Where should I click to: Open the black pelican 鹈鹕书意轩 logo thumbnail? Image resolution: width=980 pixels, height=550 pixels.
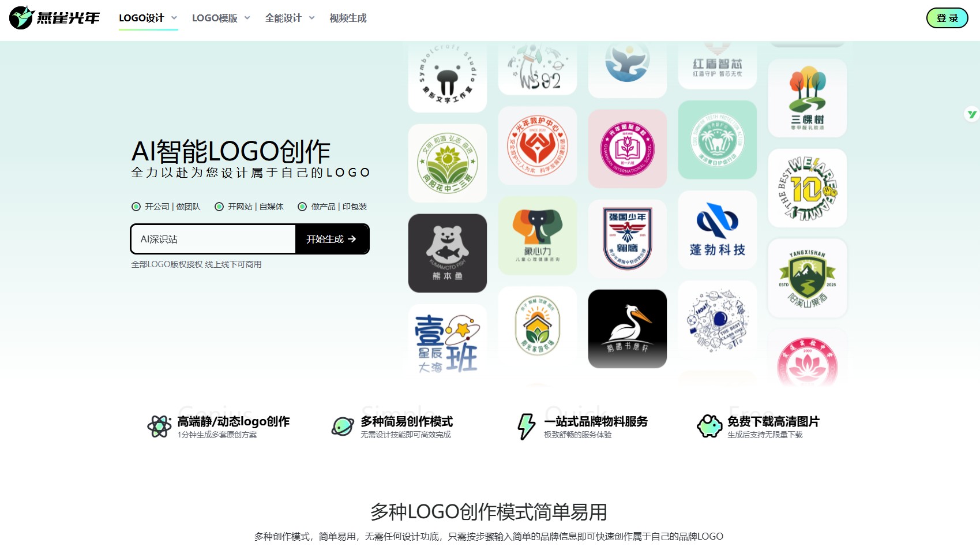[627, 328]
